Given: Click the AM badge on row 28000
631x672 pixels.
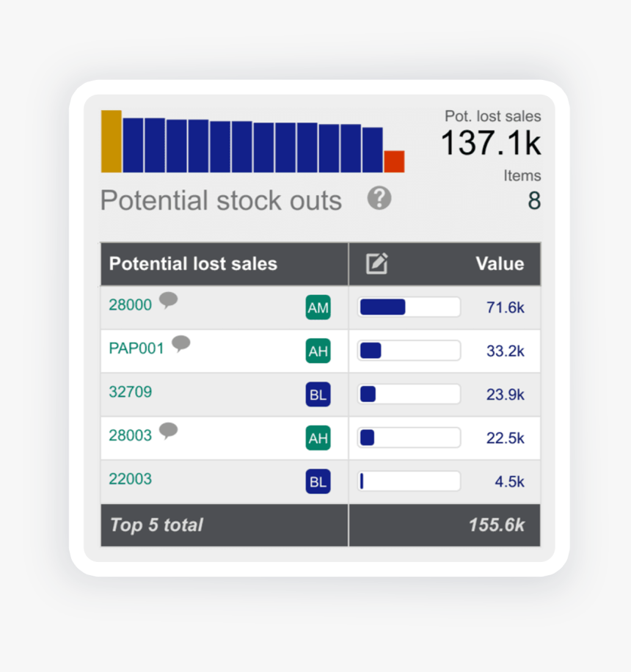Looking at the screenshot, I should [318, 308].
